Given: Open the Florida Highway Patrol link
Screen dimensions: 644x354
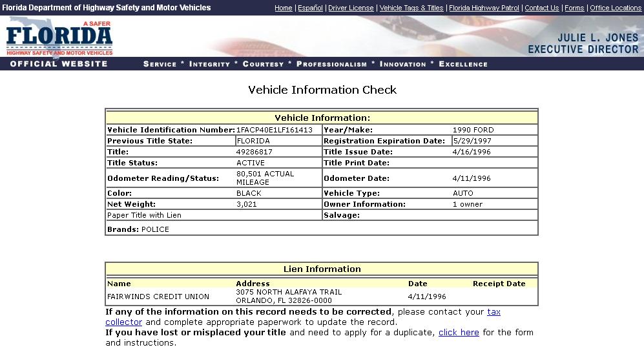Looking at the screenshot, I should click(x=484, y=8).
